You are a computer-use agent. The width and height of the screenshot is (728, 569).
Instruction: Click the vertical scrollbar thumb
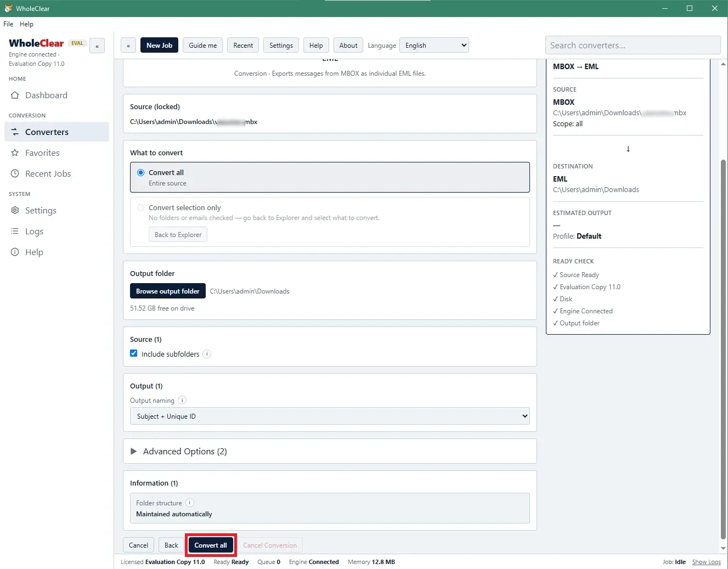tap(723, 350)
